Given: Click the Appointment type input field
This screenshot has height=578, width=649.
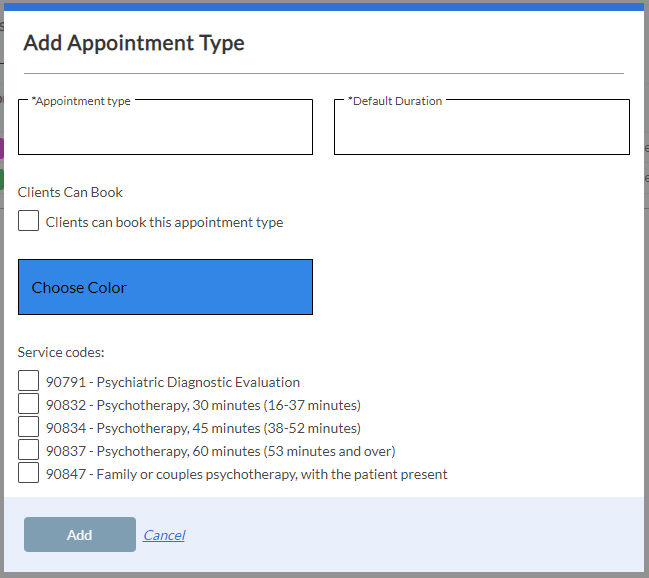Looking at the screenshot, I should click(x=165, y=129).
